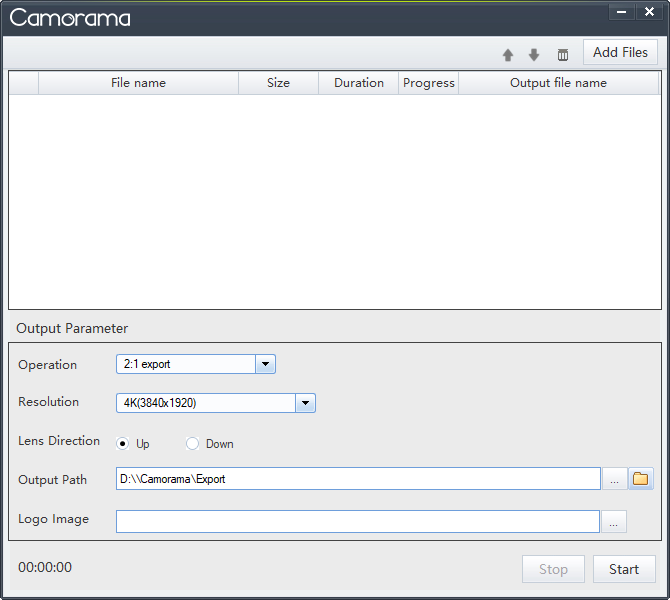The height and width of the screenshot is (600, 670).
Task: Click the File name column header
Action: coord(138,83)
